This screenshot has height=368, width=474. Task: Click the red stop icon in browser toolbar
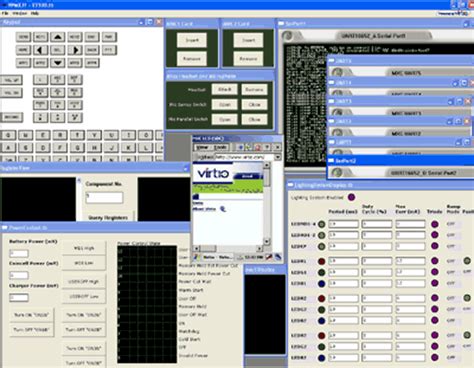(258, 147)
